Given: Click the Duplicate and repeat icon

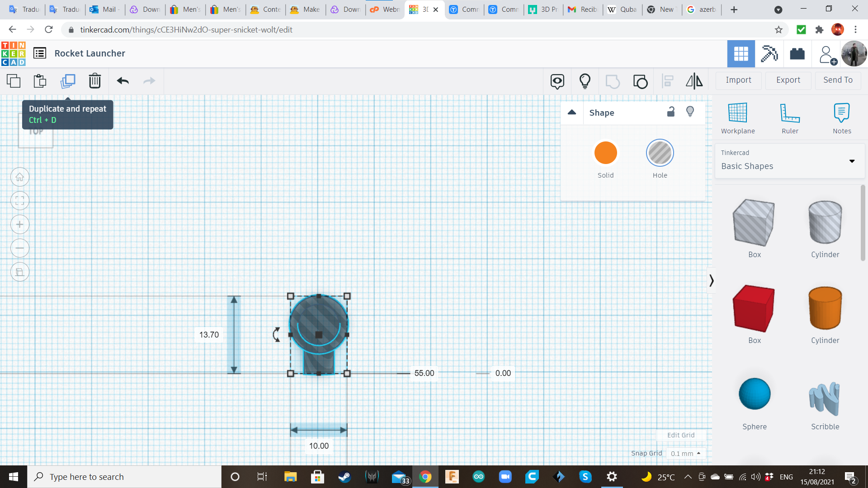Looking at the screenshot, I should click(68, 81).
